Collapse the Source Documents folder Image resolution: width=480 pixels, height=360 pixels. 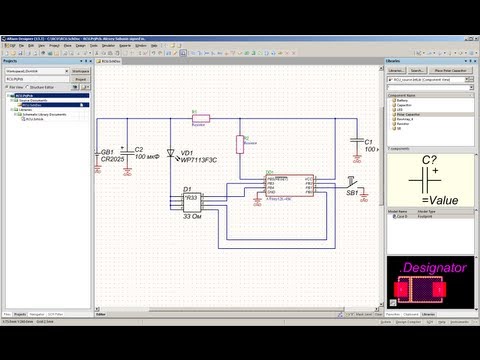point(12,100)
